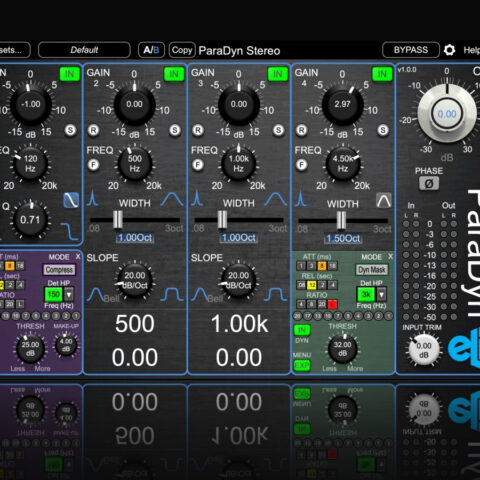Click the large output gain knob 0.00
The height and width of the screenshot is (480, 480).
click(x=447, y=114)
